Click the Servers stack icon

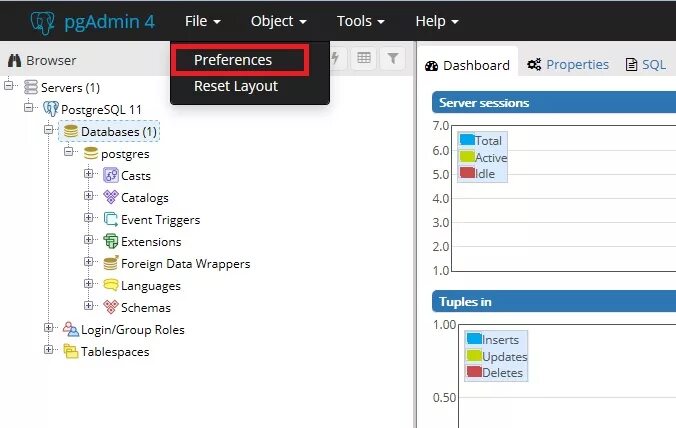31,87
